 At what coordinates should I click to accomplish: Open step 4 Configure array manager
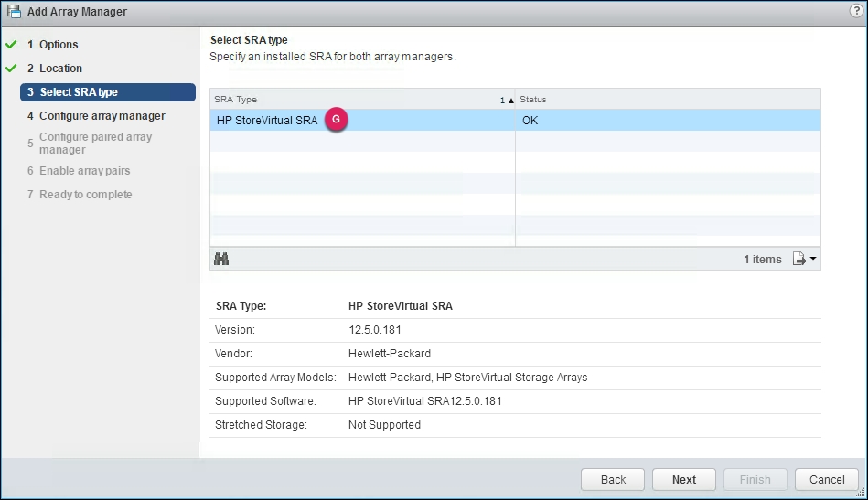[x=96, y=115]
